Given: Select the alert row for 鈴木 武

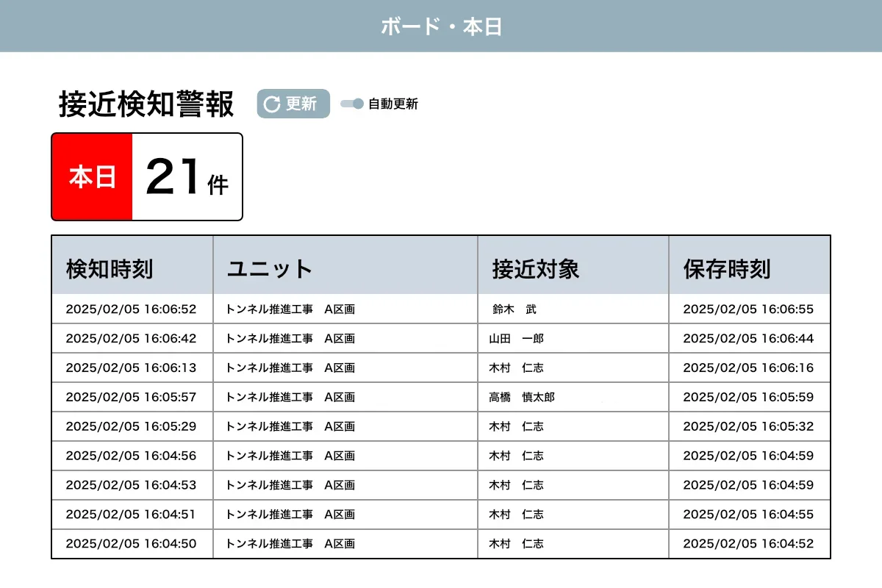Looking at the screenshot, I should click(x=441, y=309).
